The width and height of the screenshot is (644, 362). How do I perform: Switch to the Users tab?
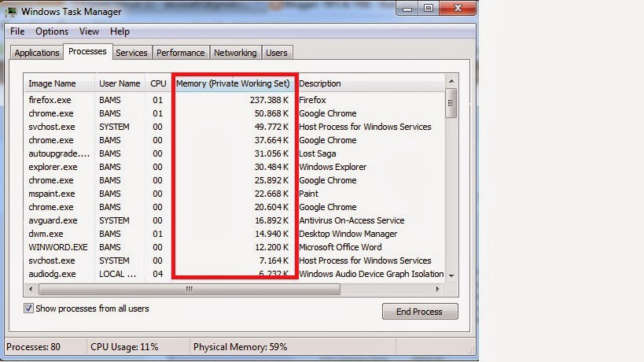277,53
